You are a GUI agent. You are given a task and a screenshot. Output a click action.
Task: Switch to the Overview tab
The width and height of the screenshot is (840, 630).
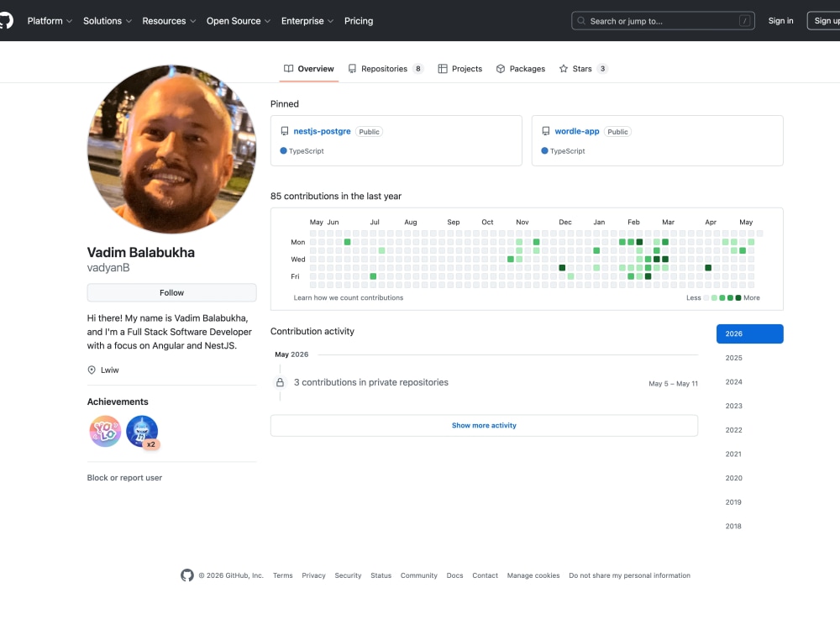point(308,69)
